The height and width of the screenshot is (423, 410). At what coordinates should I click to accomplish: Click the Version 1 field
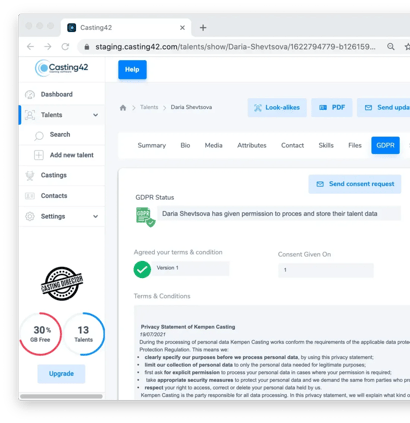point(190,268)
